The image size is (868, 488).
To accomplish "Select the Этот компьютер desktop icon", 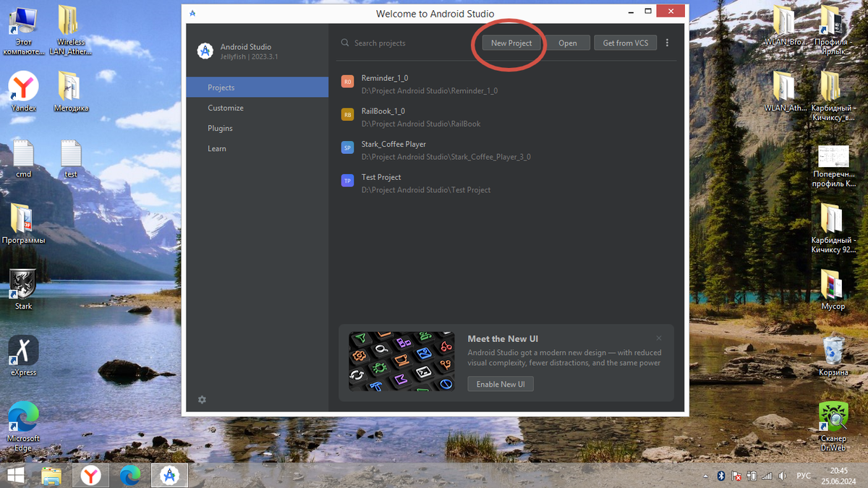I will [x=24, y=31].
